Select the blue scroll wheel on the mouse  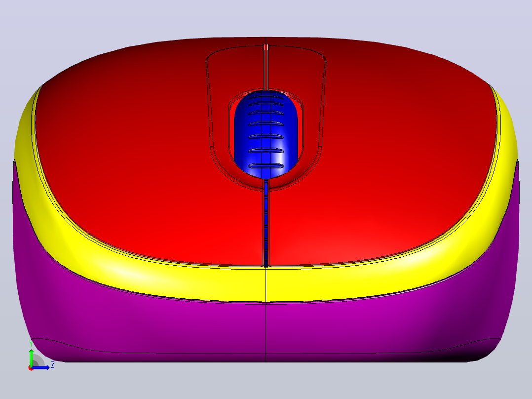click(x=266, y=134)
